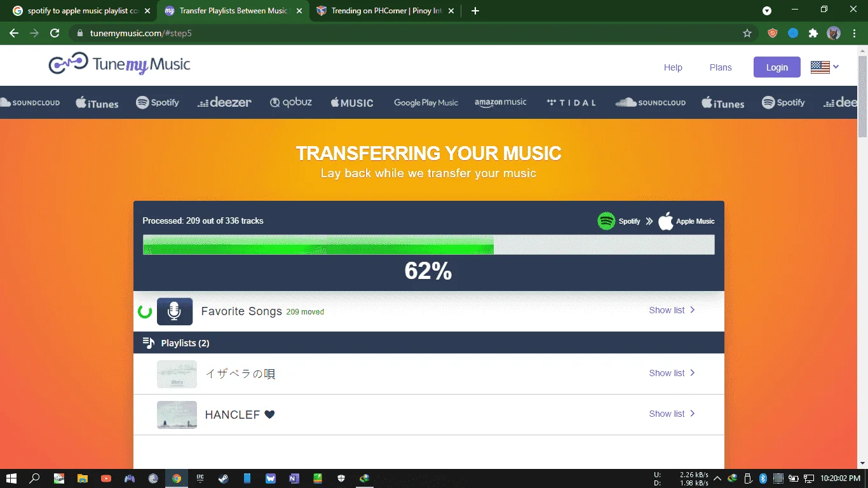Click the TuneMyMusic logo
This screenshot has width=868, height=488.
[119, 64]
